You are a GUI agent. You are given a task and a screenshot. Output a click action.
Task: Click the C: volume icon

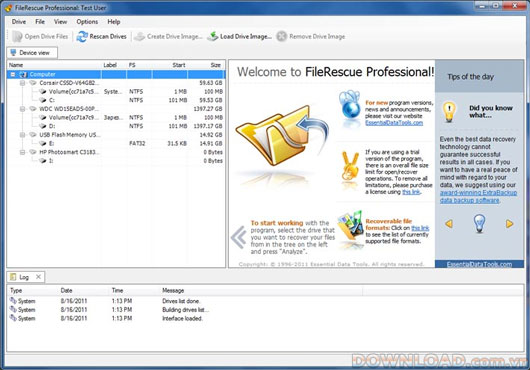(43, 100)
